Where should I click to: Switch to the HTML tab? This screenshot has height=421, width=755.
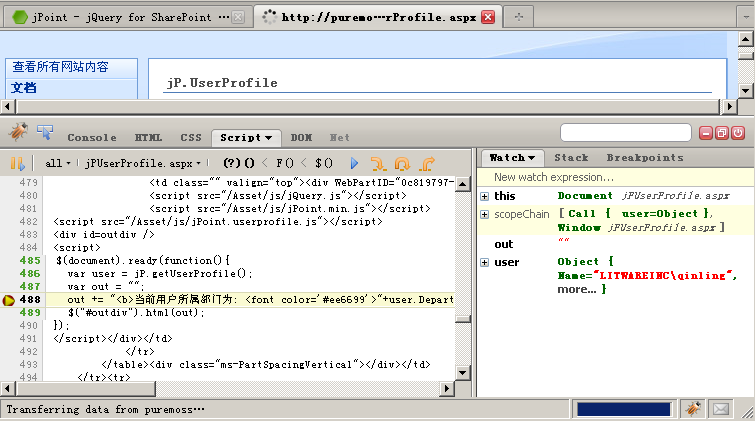click(x=148, y=138)
